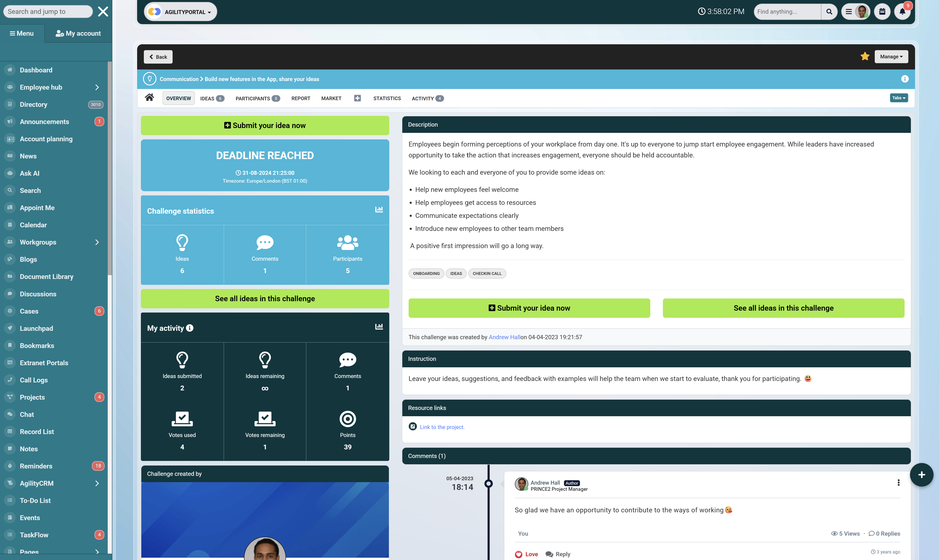Open the Manage dropdown
The width and height of the screenshot is (939, 560).
(x=891, y=57)
